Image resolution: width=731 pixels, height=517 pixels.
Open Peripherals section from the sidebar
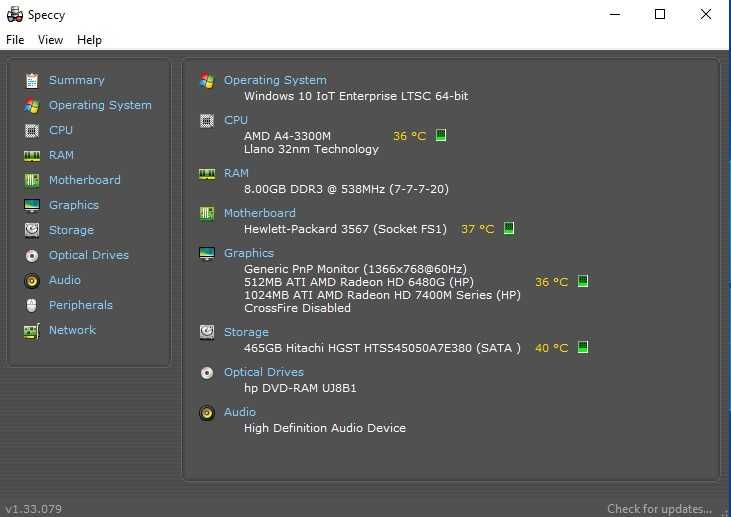click(81, 305)
